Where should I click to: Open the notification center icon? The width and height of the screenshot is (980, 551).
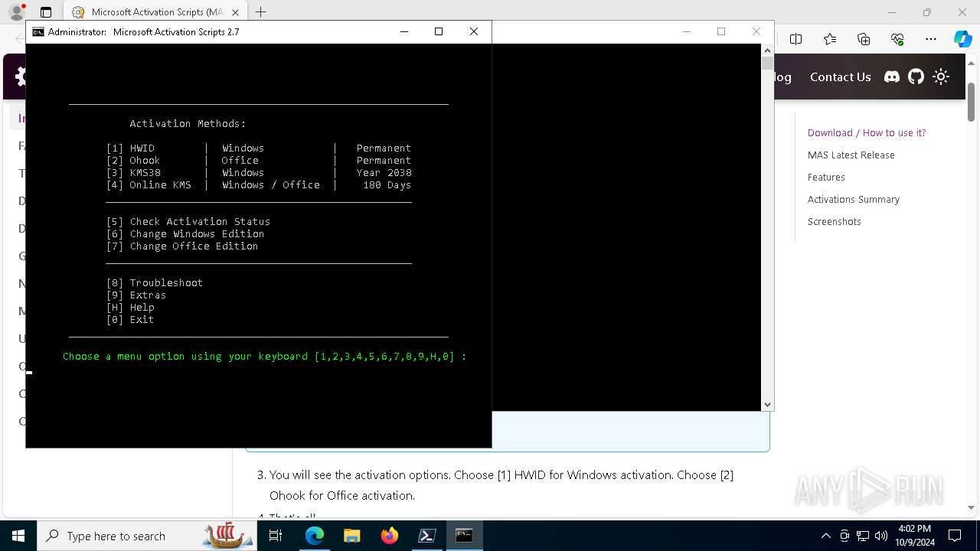[955, 536]
